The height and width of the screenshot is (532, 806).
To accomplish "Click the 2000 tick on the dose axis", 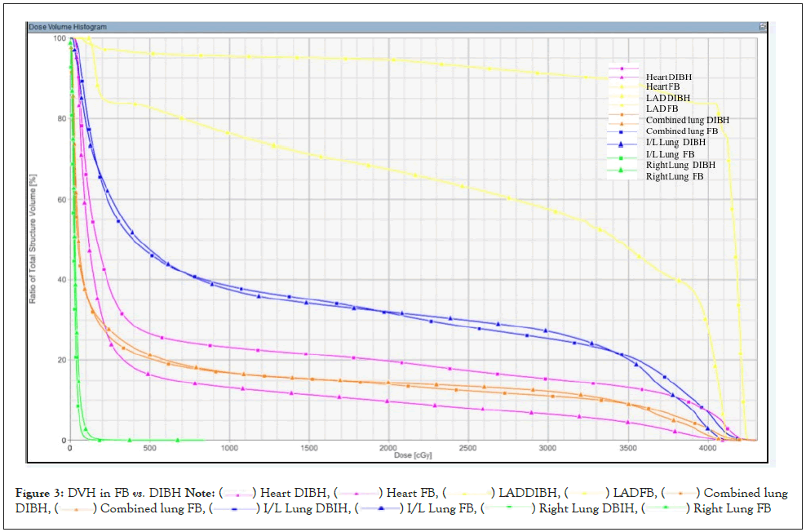I will (388, 447).
